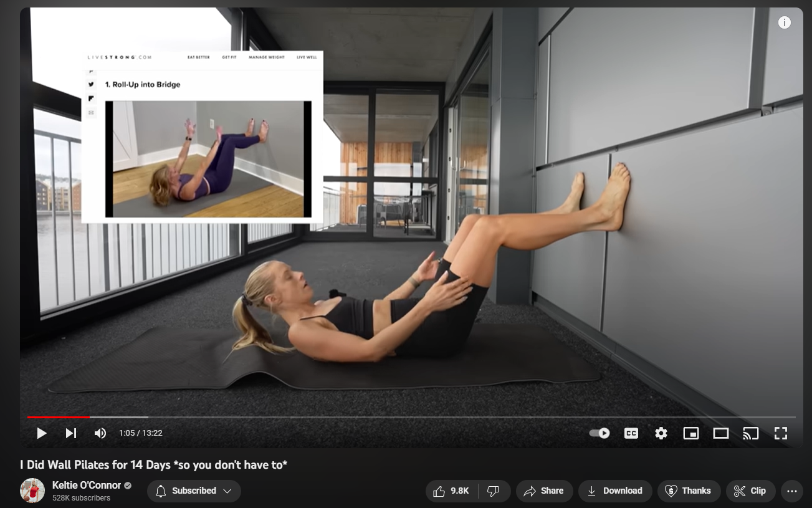Switch to theater mode
This screenshot has height=508, width=812.
(x=720, y=433)
